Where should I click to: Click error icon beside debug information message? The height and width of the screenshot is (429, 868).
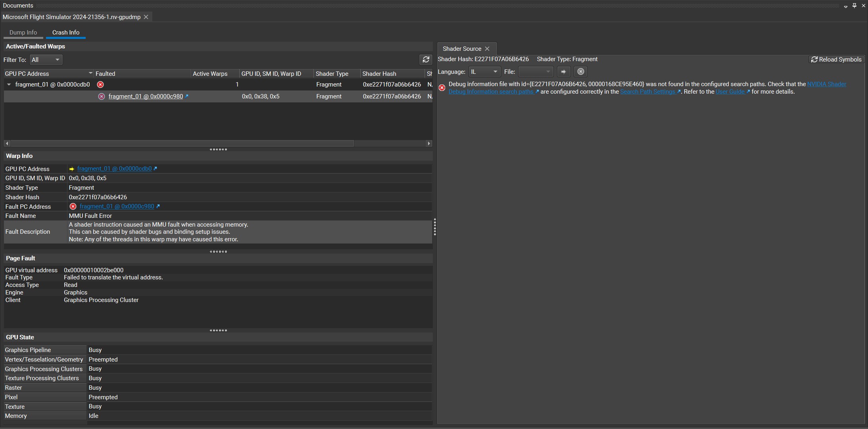[442, 88]
